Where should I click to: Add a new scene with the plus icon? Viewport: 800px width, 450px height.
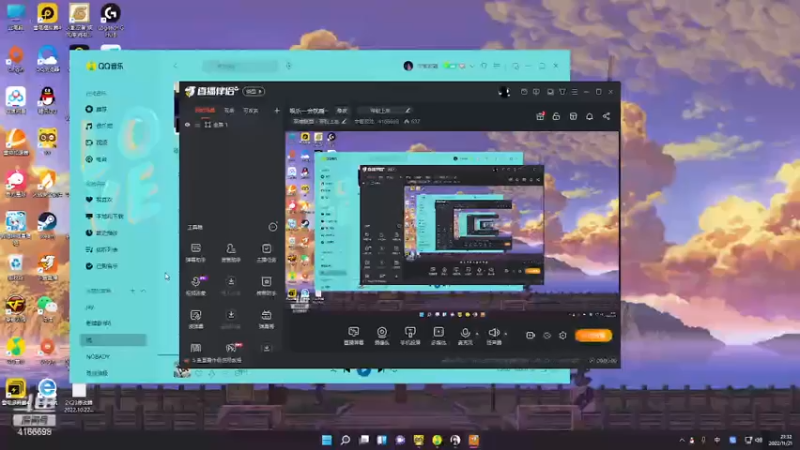coord(277,110)
